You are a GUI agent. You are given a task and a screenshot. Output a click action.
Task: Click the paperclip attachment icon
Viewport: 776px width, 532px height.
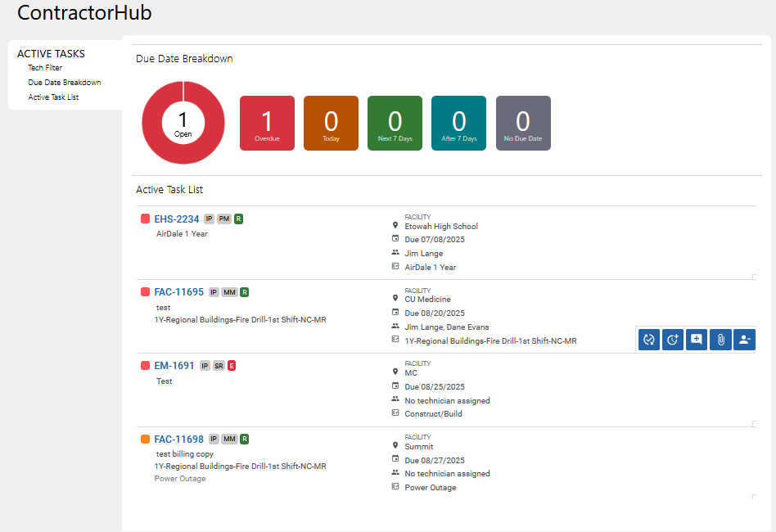pos(720,339)
